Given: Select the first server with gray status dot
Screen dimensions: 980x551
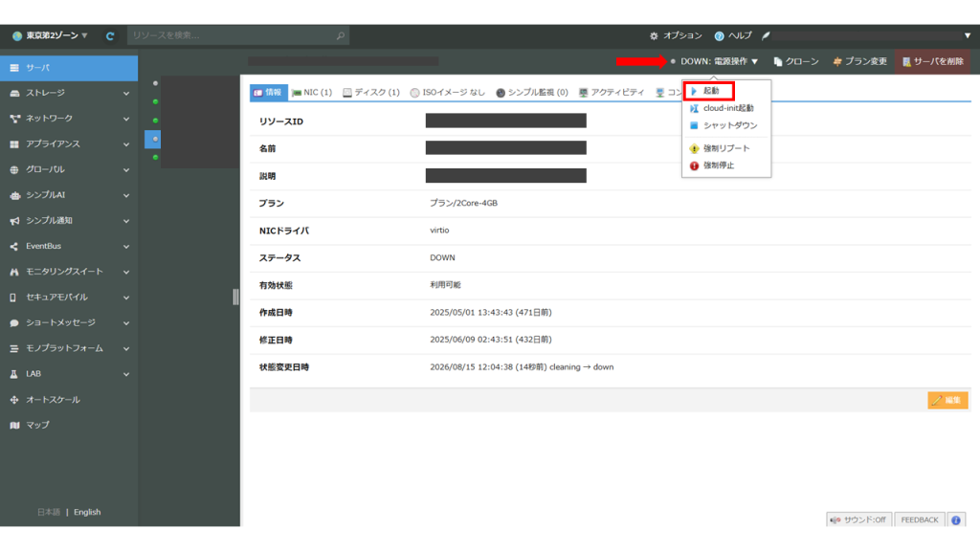Looking at the screenshot, I should [155, 83].
